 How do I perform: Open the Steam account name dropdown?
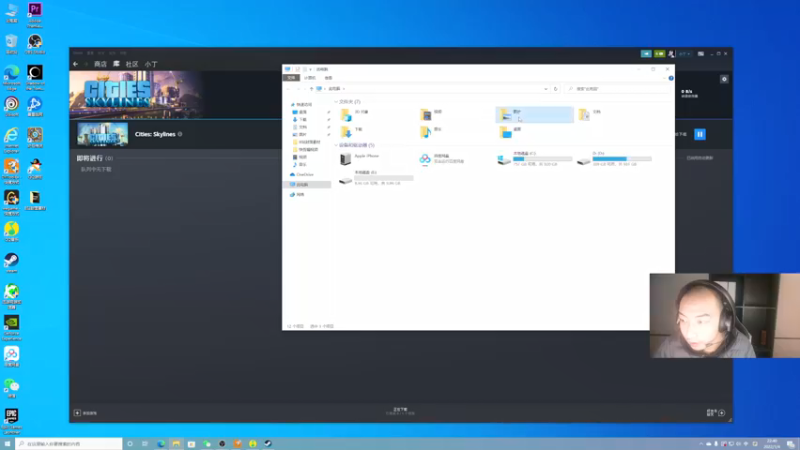point(684,54)
